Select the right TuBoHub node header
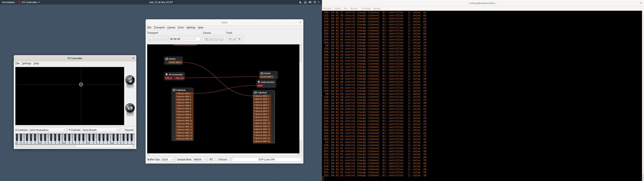 [264, 93]
